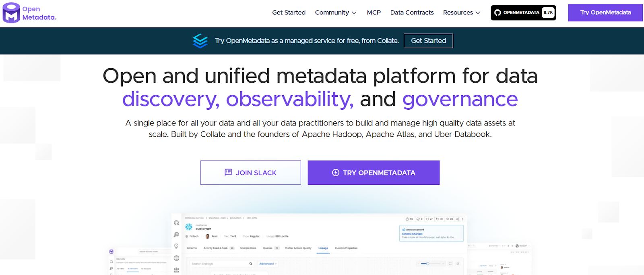
Task: Expand the Community dropdown
Action: pyautogui.click(x=336, y=12)
